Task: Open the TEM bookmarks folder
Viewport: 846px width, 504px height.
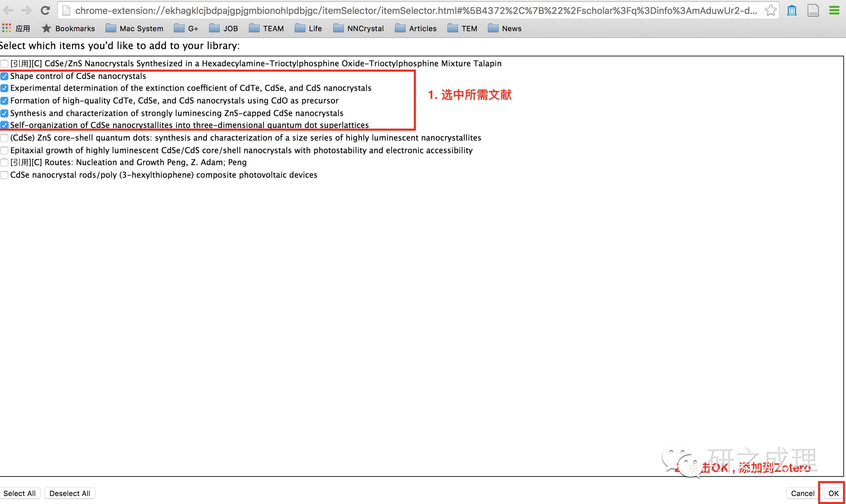Action: click(462, 29)
